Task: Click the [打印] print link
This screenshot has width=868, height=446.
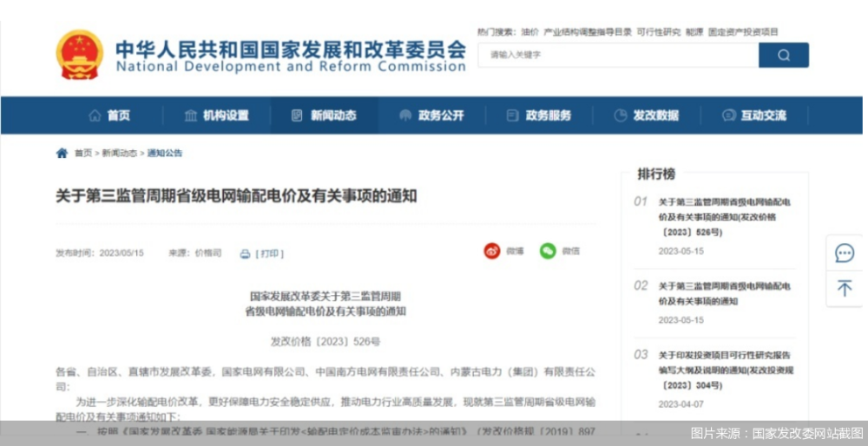Action: (x=270, y=254)
